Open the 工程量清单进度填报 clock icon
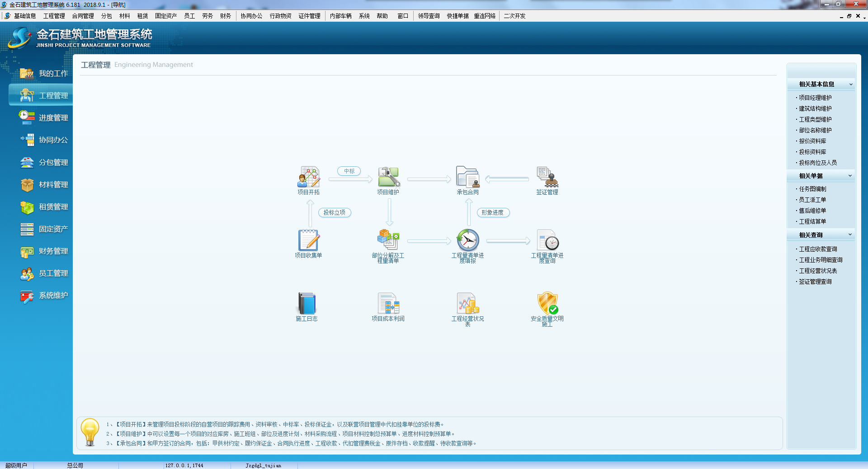 tap(468, 240)
